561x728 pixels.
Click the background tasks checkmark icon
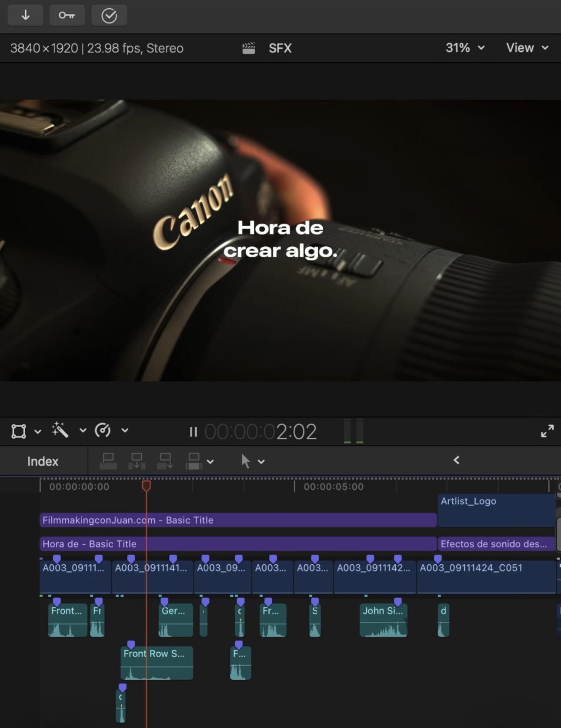109,16
